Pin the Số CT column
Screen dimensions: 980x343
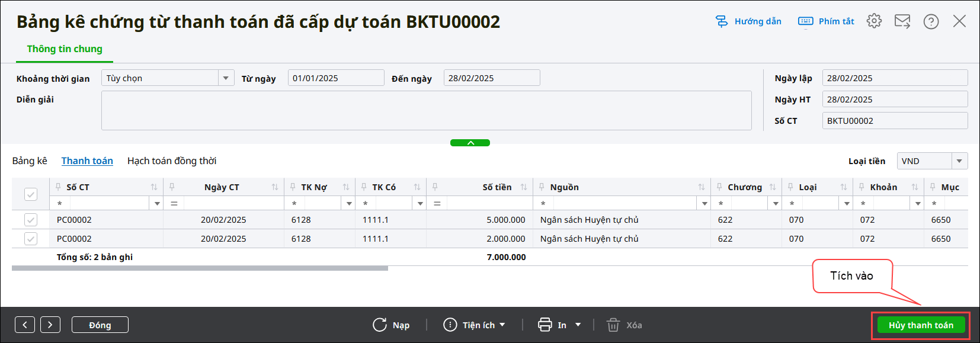click(x=58, y=187)
